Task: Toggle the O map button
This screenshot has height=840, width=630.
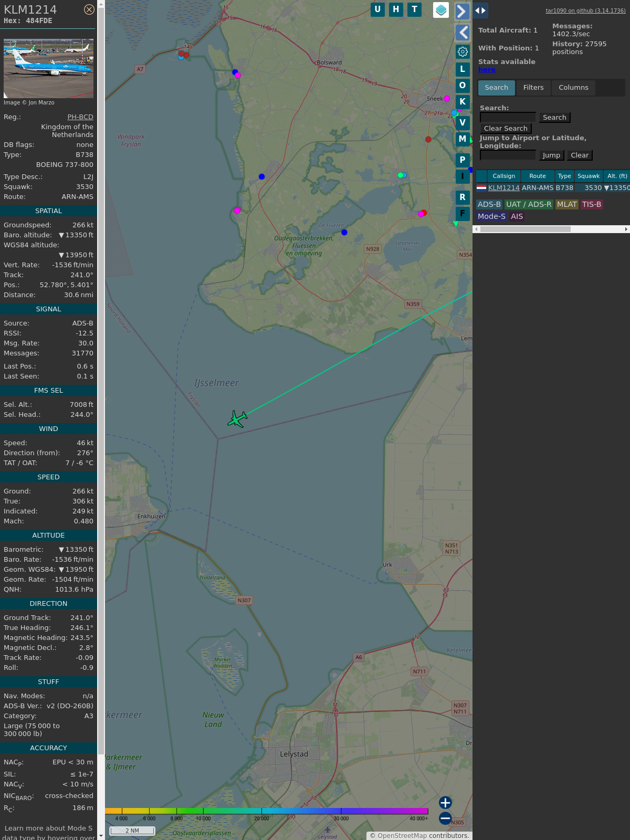Action: point(463,85)
